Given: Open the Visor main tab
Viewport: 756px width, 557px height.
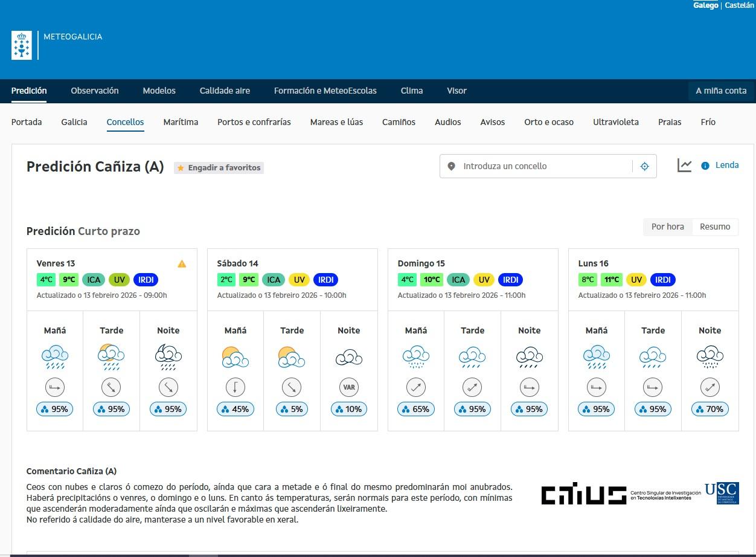Looking at the screenshot, I should (456, 91).
